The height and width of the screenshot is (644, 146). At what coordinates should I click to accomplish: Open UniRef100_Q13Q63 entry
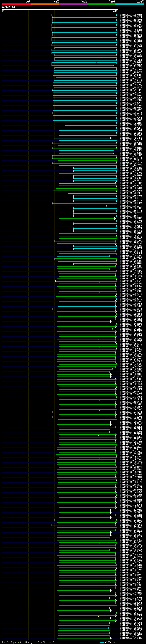(131, 608)
